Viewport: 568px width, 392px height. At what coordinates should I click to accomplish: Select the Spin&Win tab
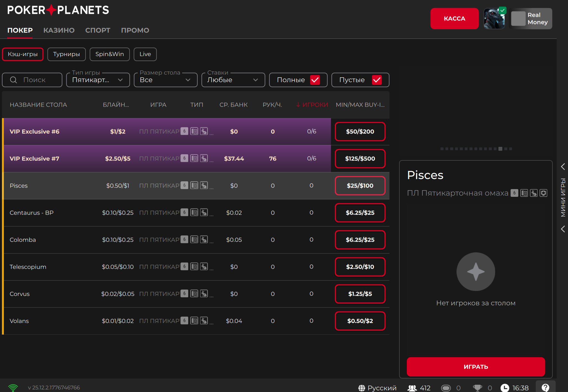110,54
